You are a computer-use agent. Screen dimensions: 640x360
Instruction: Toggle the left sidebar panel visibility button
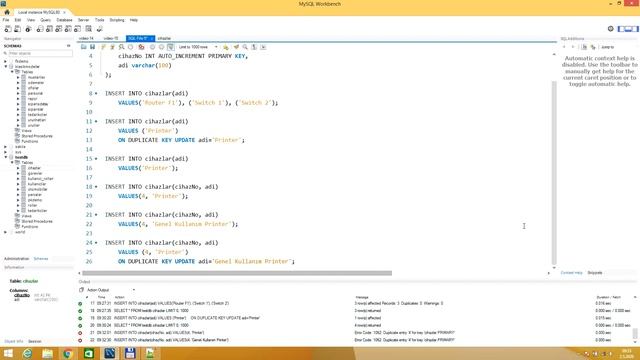[x=621, y=29]
